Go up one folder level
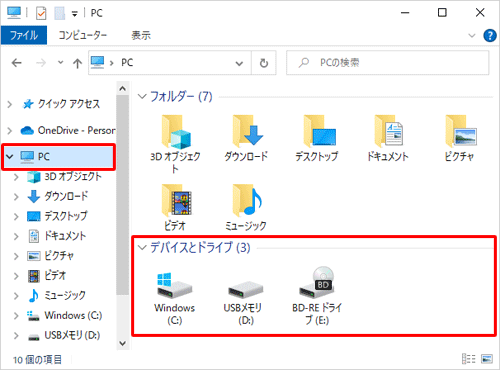 click(x=77, y=63)
